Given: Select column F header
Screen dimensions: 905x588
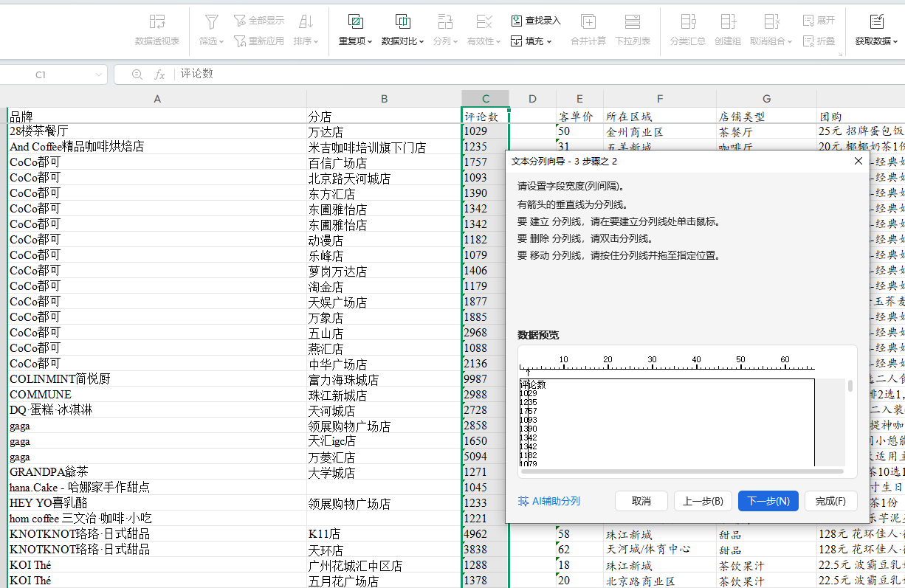Looking at the screenshot, I should point(659,99).
